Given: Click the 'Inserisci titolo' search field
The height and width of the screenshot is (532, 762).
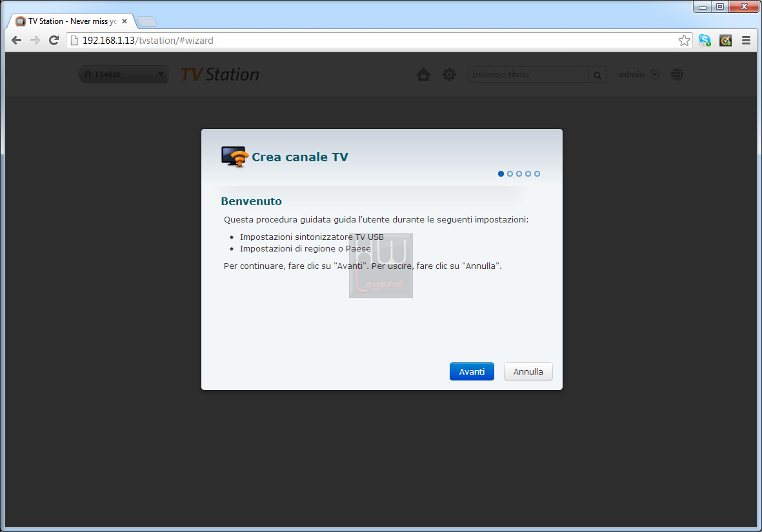Looking at the screenshot, I should point(528,75).
